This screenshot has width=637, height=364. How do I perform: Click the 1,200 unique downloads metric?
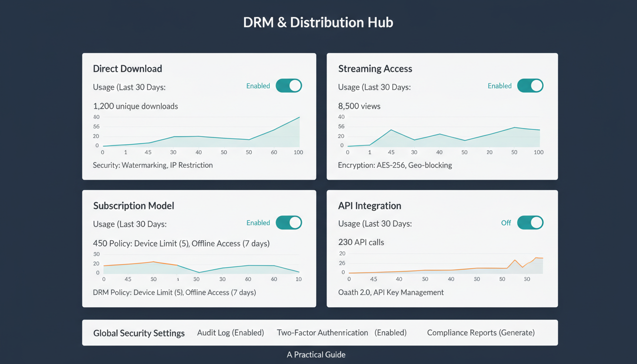pos(136,106)
